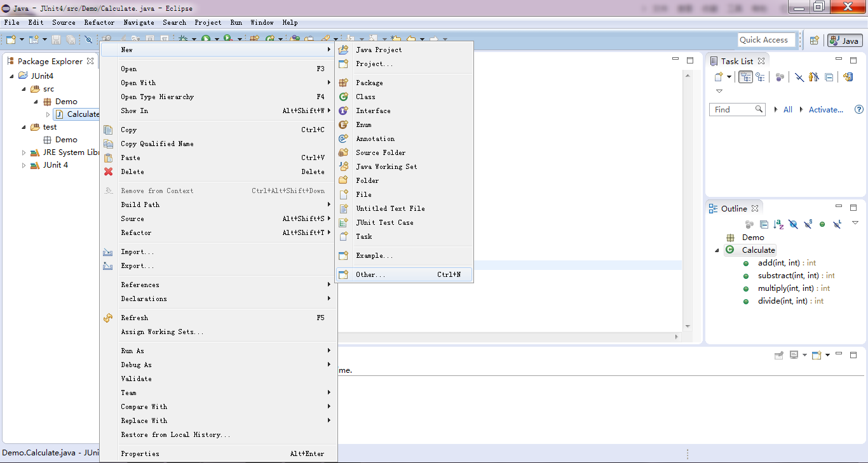This screenshot has height=463, width=868.
Task: Click the New Task icon in Task List
Action: [x=719, y=77]
